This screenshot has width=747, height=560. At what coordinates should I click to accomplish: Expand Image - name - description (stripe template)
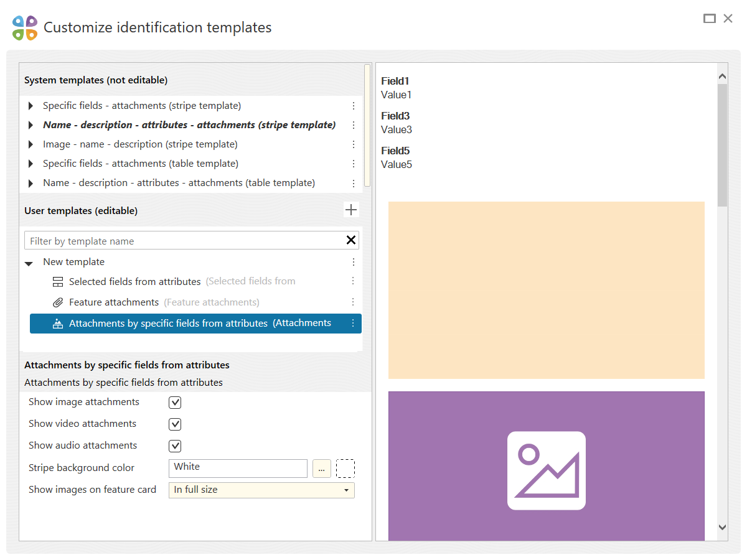point(31,144)
